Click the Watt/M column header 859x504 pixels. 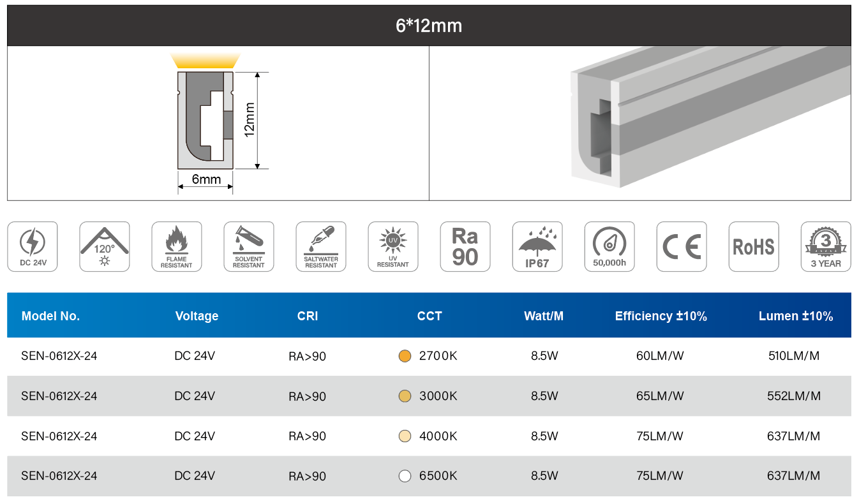544,316
